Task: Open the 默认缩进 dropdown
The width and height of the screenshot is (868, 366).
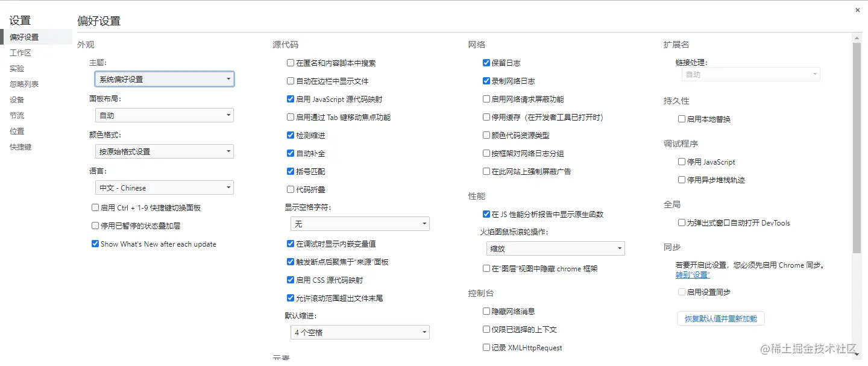Action: (360, 332)
